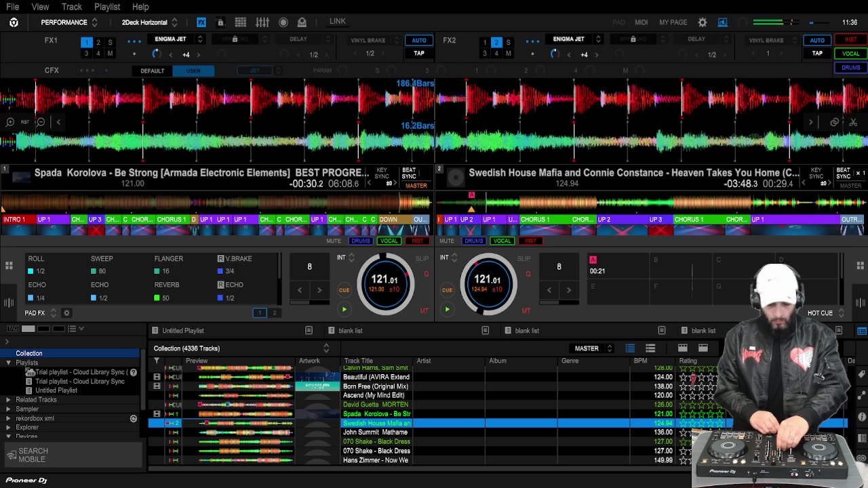868x488 pixels.
Task: Select the Collection tree item
Action: (29, 353)
